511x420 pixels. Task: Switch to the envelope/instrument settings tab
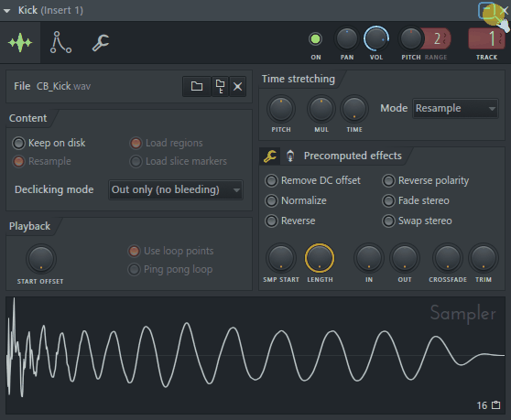[60, 43]
